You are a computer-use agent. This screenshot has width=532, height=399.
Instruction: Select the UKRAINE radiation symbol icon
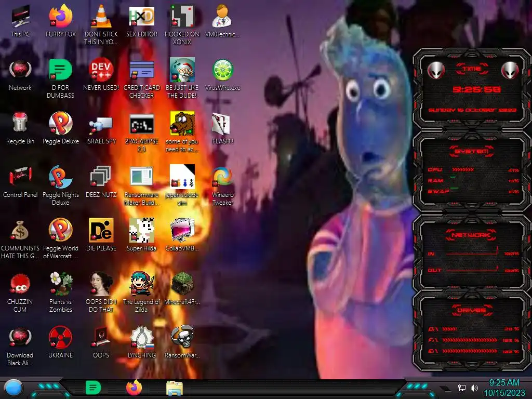(x=60, y=337)
